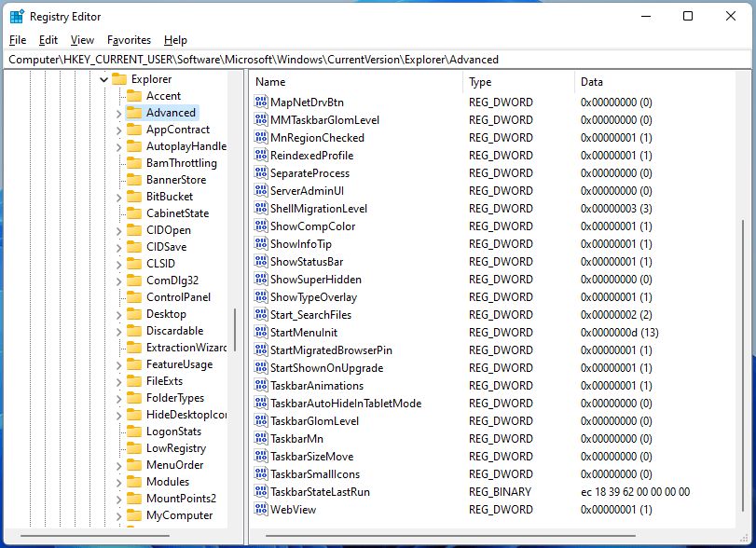756x548 pixels.
Task: Click the values pane horizontal scrollbar
Action: [x=450, y=535]
